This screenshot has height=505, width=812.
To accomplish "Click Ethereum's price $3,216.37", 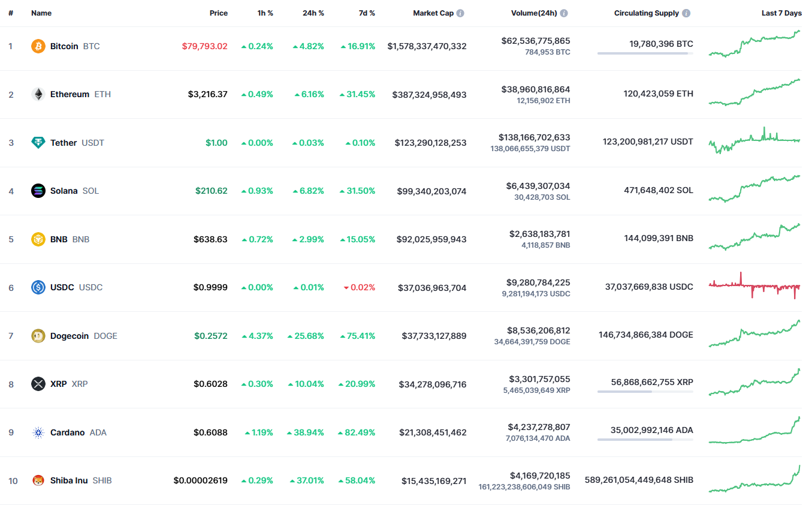I will point(208,94).
